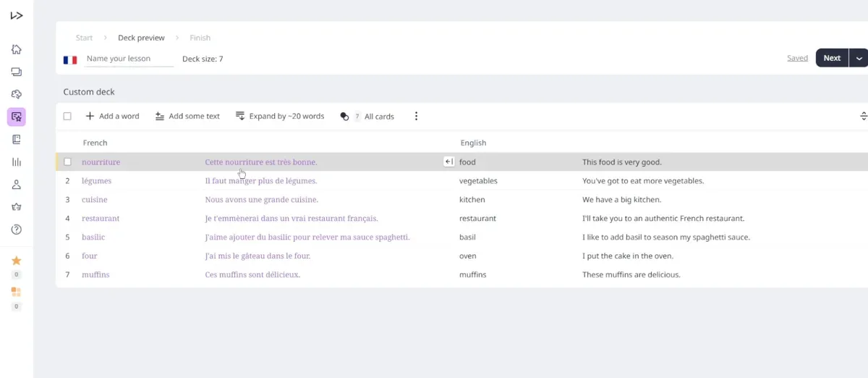
Task: Click the arrow icon beside 'food'
Action: pos(448,162)
